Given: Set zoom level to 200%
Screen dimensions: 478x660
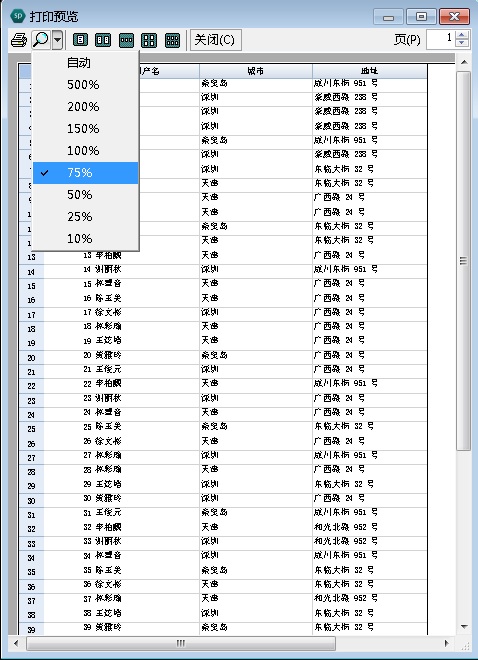Looking at the screenshot, I should (x=85, y=106).
